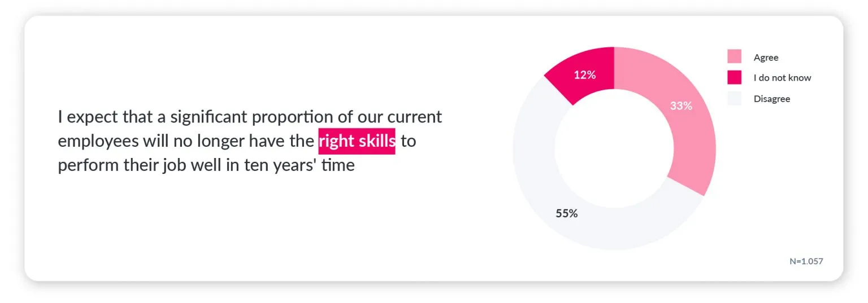Click the light pink Agree legend swatch
The height and width of the screenshot is (303, 868).
click(734, 56)
